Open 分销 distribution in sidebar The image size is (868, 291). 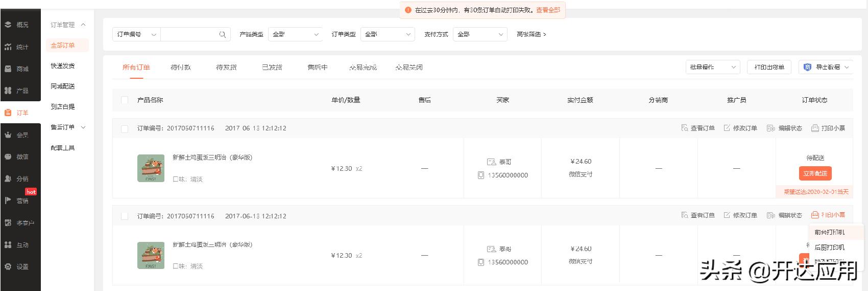pos(17,179)
